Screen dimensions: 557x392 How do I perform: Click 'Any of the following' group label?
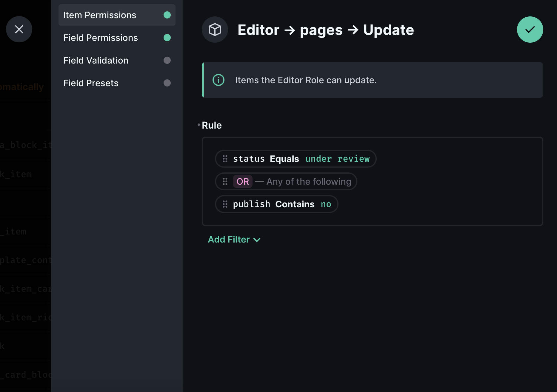click(x=309, y=181)
